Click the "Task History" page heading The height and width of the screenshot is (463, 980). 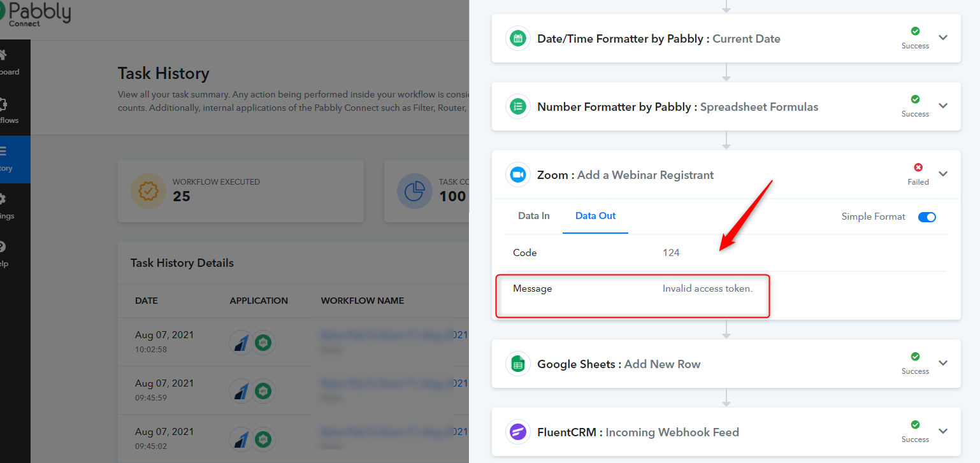click(164, 73)
